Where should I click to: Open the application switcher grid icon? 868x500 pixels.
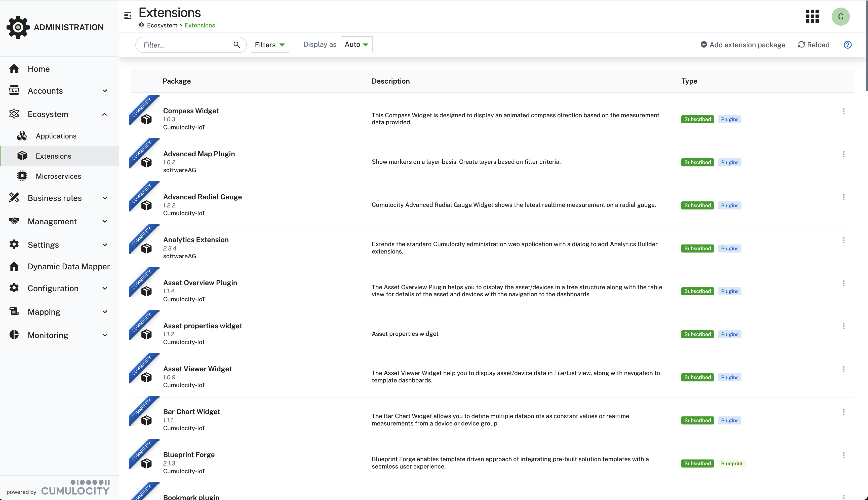point(812,16)
